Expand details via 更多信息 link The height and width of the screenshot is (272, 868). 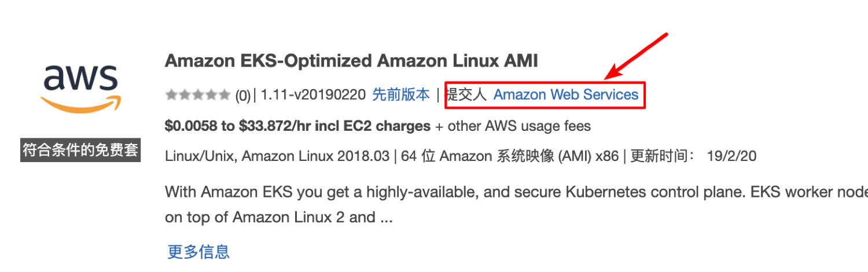pos(198,252)
